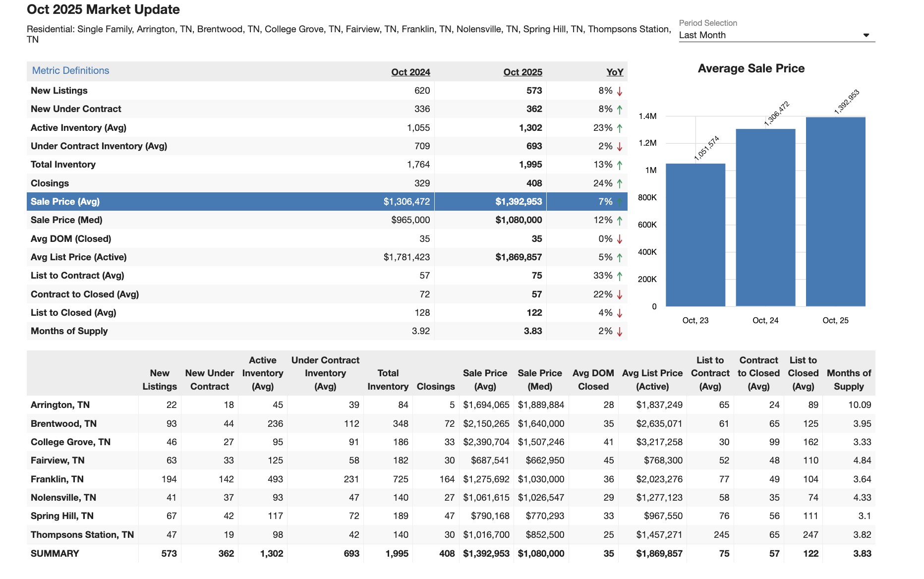
Task: Click the red down arrow for Months of Supply
Action: (x=620, y=332)
